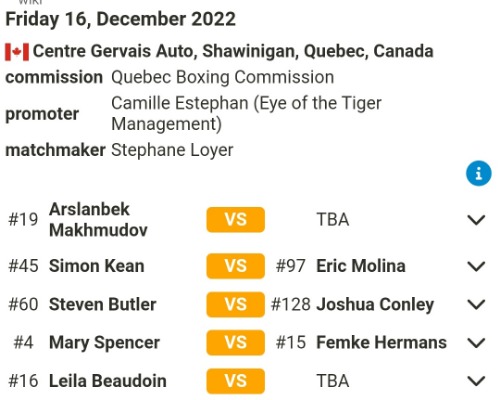Click the blue info icon
Viewport: 500px width, 400px height.
(x=479, y=173)
